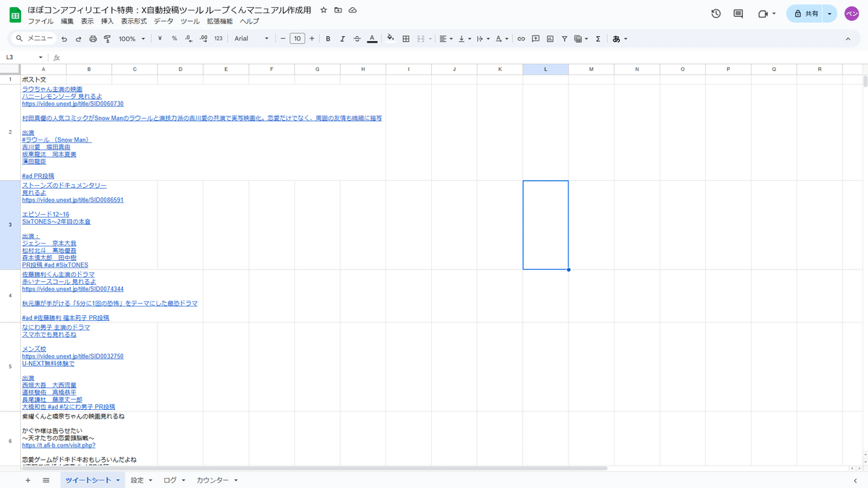Open the all sheets list icon
868x488 pixels.
pos(46,480)
